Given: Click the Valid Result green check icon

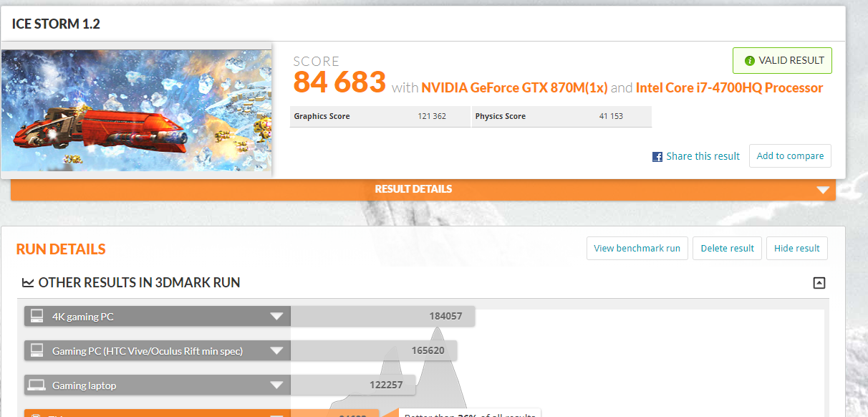Looking at the screenshot, I should pos(750,61).
